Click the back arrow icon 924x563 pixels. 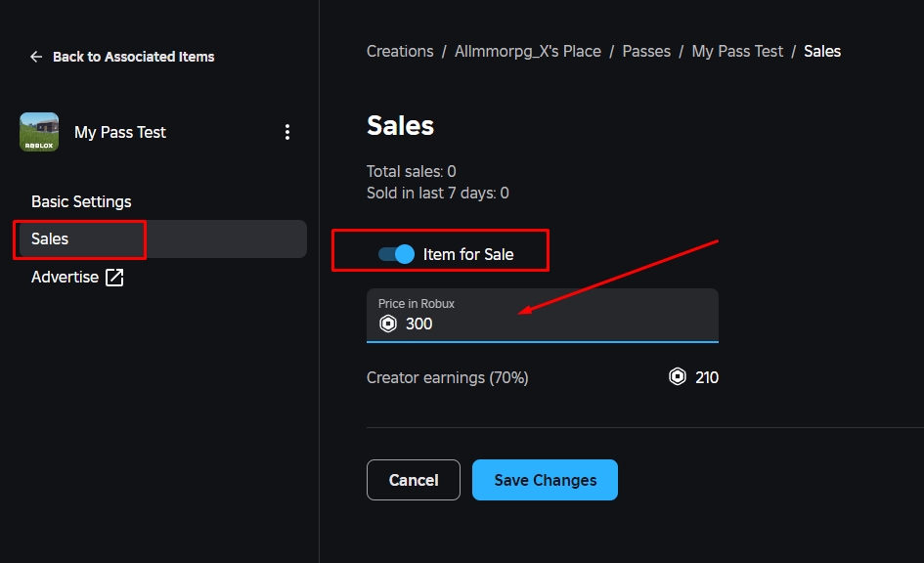(x=36, y=57)
